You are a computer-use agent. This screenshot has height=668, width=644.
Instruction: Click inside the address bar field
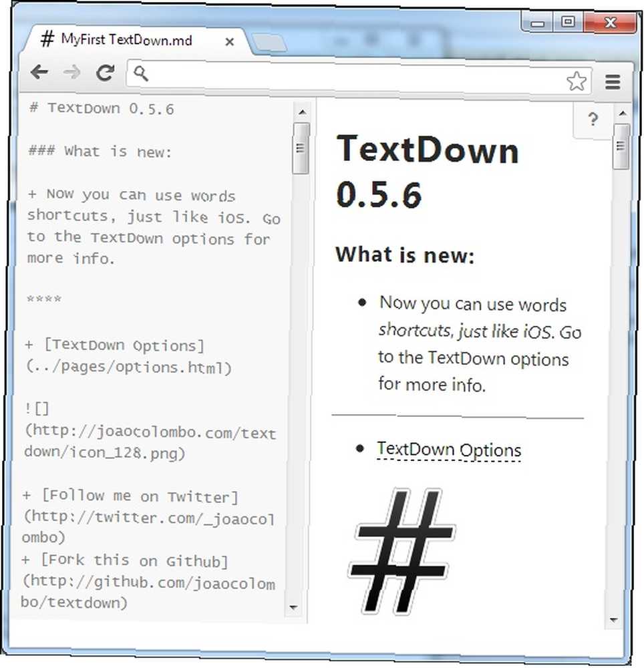pyautogui.click(x=358, y=77)
